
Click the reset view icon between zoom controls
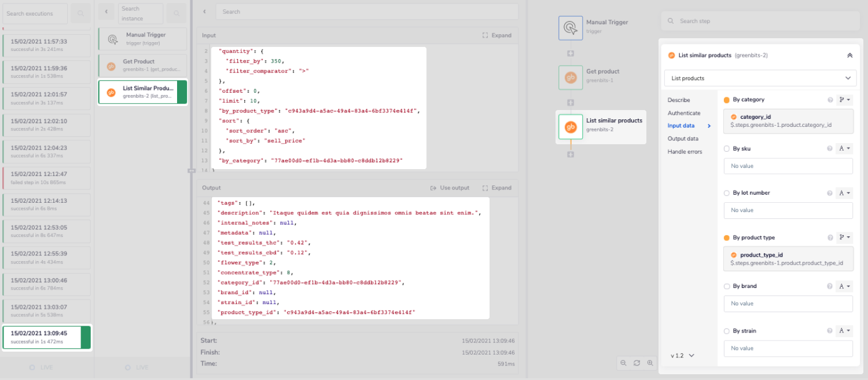click(x=637, y=363)
